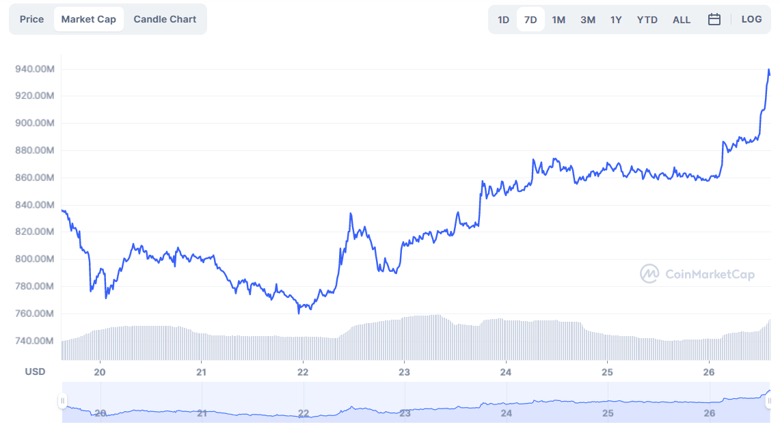Select the 1D time range
780x431 pixels.
(x=503, y=19)
